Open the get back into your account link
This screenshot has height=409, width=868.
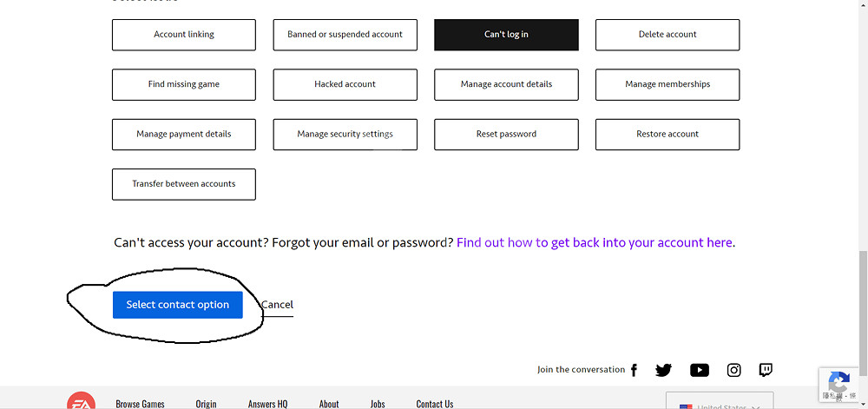pyautogui.click(x=595, y=243)
